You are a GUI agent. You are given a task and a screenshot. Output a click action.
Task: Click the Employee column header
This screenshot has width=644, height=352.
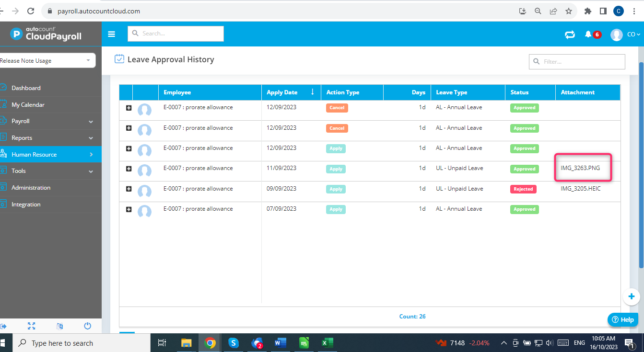pyautogui.click(x=210, y=92)
